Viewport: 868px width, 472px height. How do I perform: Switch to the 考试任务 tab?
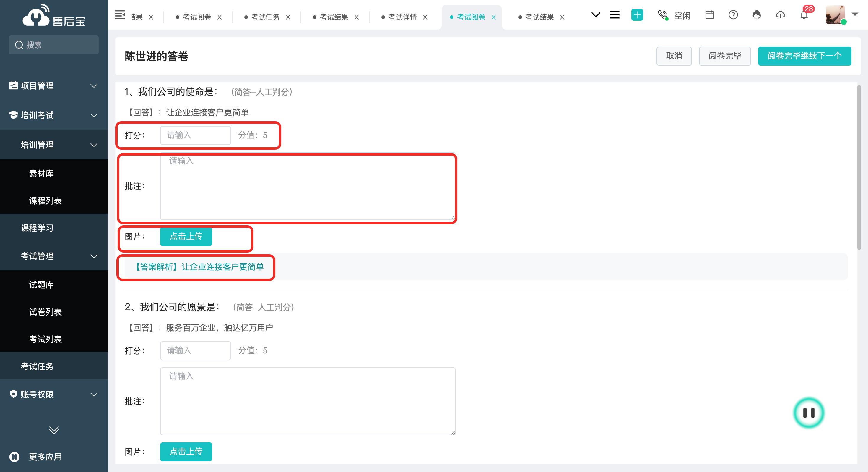265,17
